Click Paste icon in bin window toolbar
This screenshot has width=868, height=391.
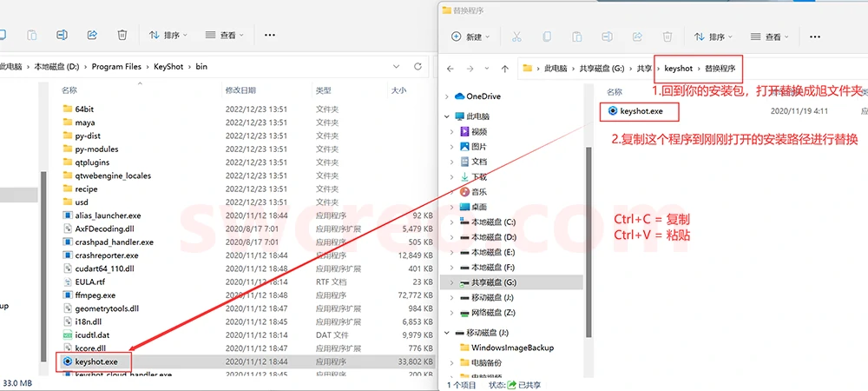[32, 35]
